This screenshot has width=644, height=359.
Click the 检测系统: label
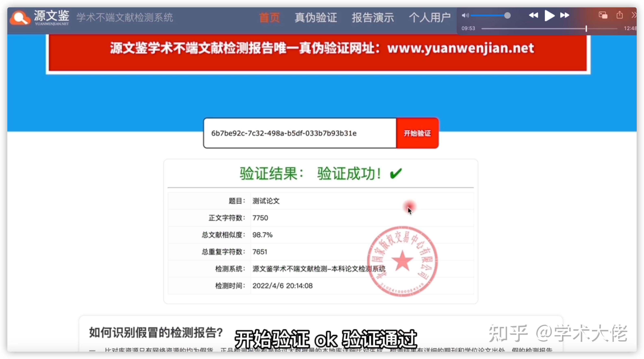(230, 269)
